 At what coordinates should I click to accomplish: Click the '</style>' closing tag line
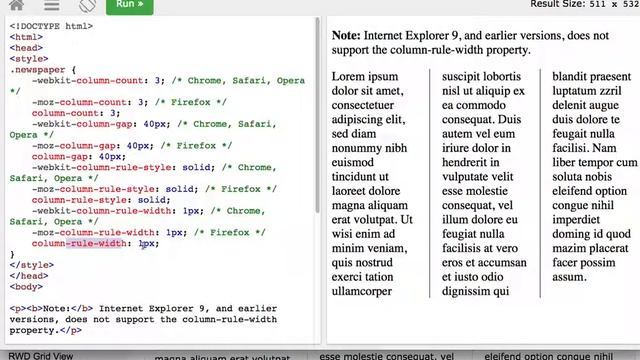coord(32,265)
